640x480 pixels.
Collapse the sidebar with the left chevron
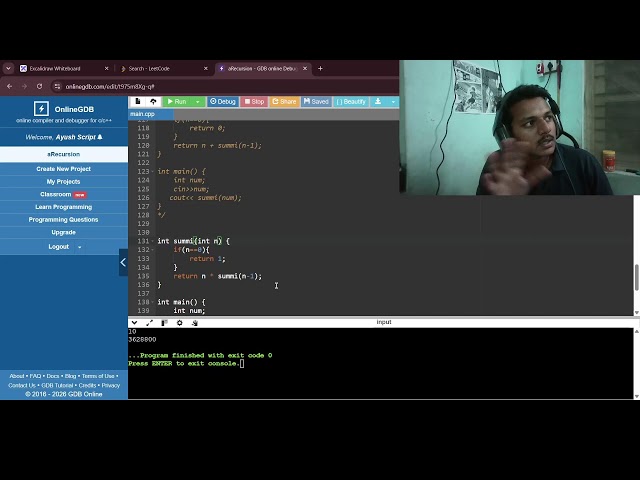[x=123, y=262]
